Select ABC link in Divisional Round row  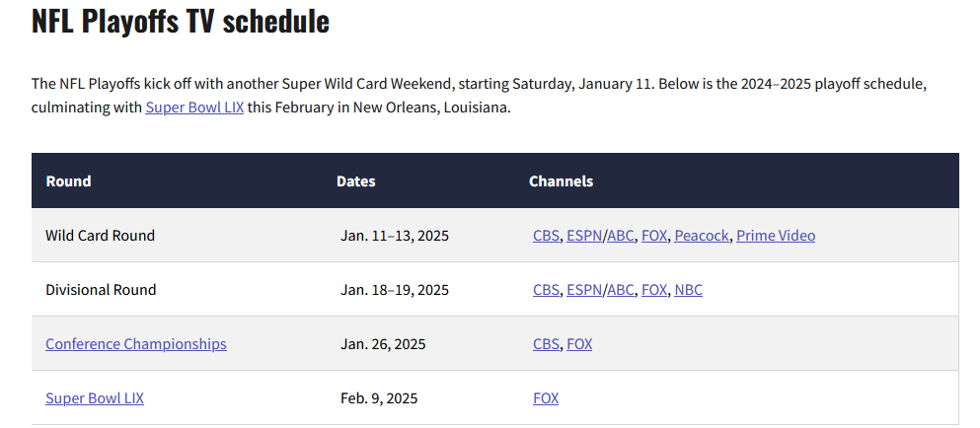pyautogui.click(x=621, y=290)
